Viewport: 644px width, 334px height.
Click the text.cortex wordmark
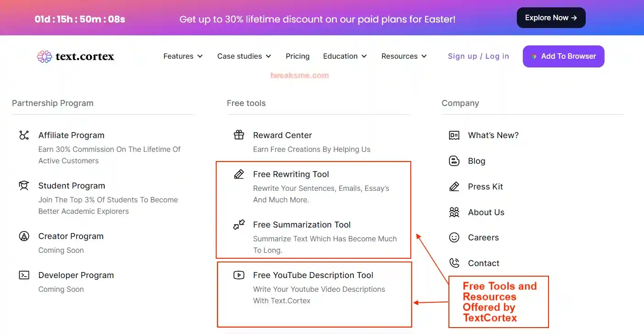click(85, 56)
